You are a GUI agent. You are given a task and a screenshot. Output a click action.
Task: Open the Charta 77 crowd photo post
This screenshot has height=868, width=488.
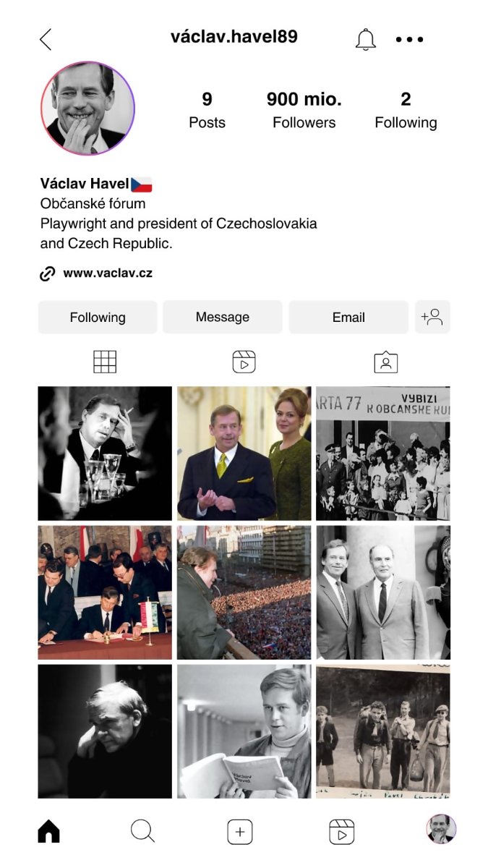tap(383, 454)
